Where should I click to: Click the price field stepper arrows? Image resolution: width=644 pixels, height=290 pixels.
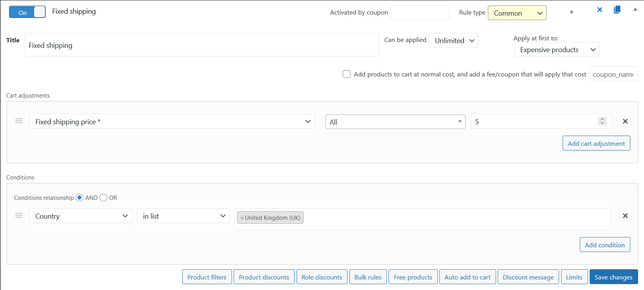pyautogui.click(x=603, y=121)
